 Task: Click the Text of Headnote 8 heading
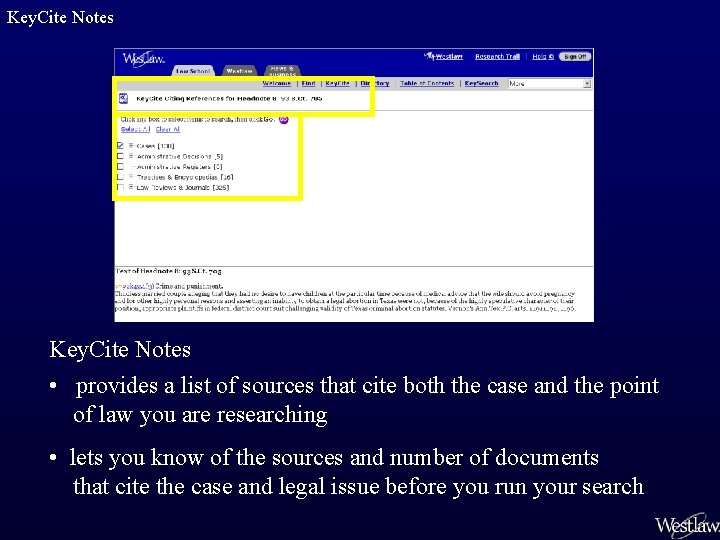point(168,271)
